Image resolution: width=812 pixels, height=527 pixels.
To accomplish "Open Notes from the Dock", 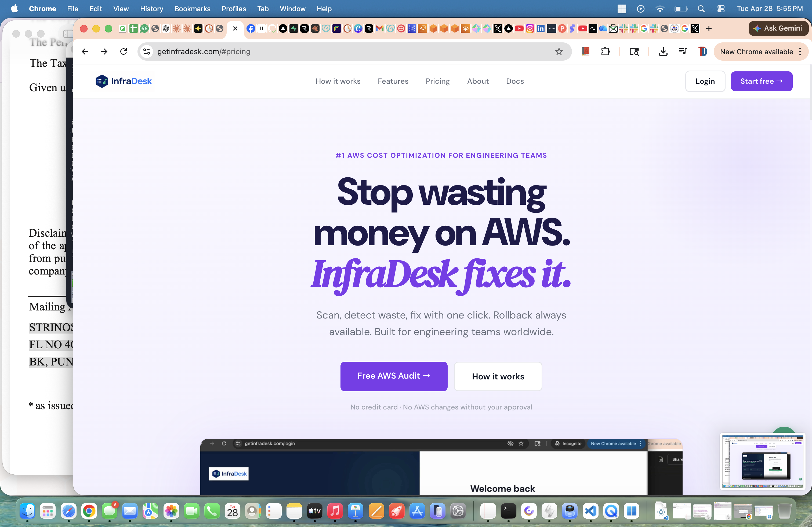I will (x=294, y=511).
